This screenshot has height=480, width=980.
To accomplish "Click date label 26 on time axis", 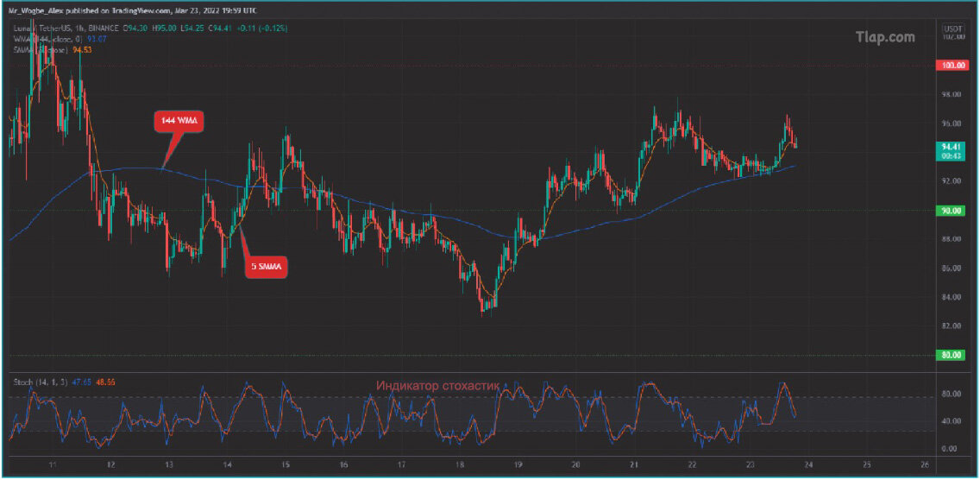I will (926, 465).
